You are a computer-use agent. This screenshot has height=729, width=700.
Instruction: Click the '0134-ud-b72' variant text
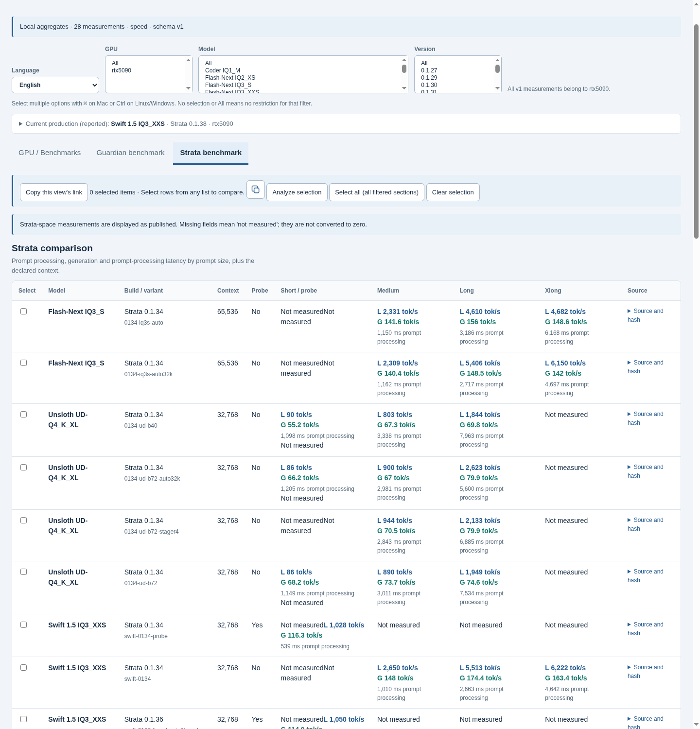(x=141, y=583)
